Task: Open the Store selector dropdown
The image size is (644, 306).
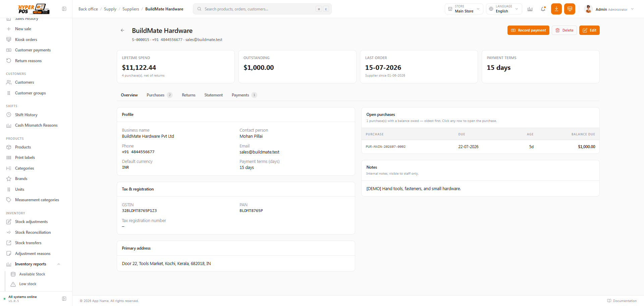Action: pos(464,9)
